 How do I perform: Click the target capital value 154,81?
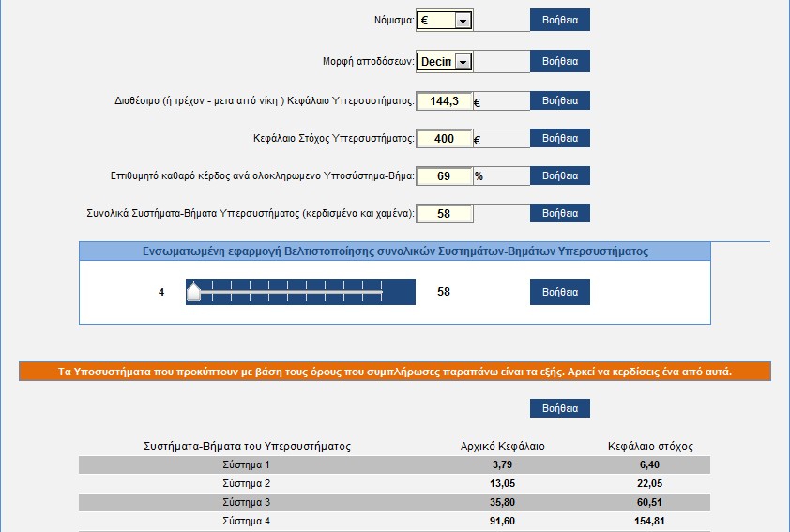coord(649,521)
